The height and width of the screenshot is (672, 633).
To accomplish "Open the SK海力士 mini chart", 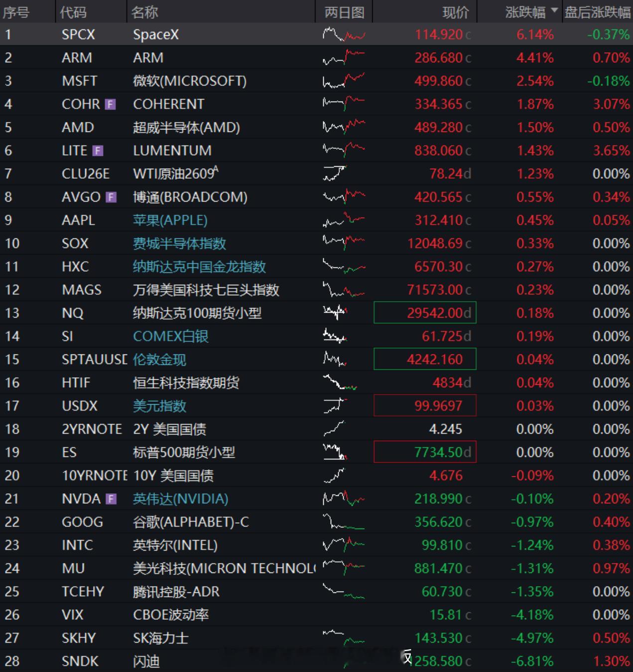I will [344, 638].
